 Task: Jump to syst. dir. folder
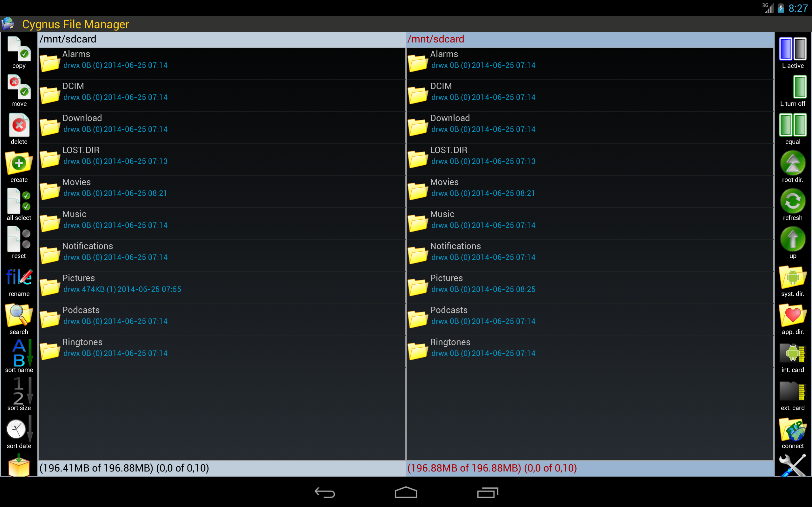point(793,278)
